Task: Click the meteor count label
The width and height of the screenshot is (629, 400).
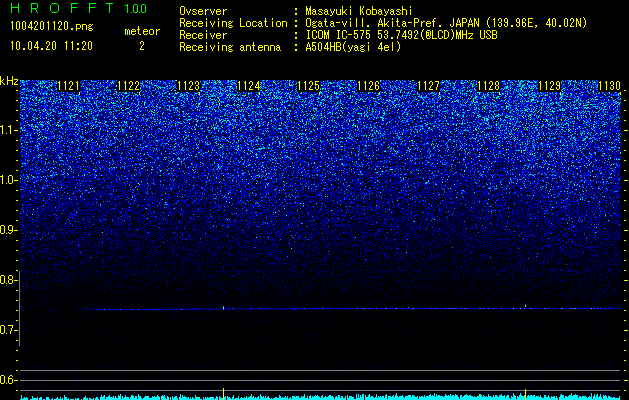Action: tap(142, 31)
